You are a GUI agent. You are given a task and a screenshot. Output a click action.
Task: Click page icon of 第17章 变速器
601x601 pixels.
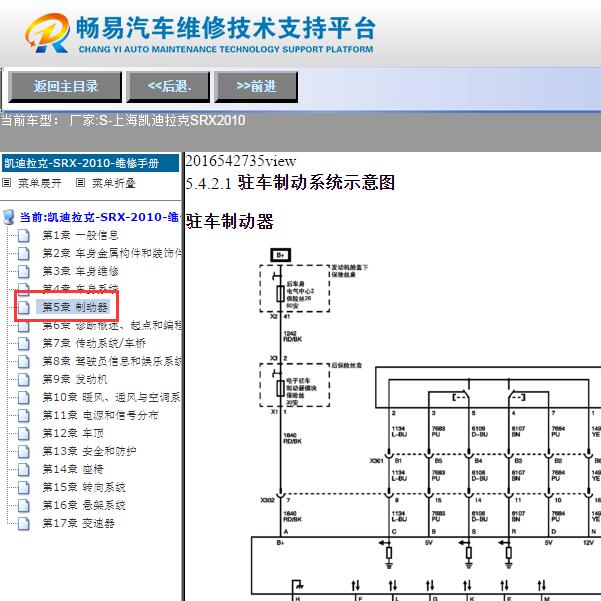point(24,524)
